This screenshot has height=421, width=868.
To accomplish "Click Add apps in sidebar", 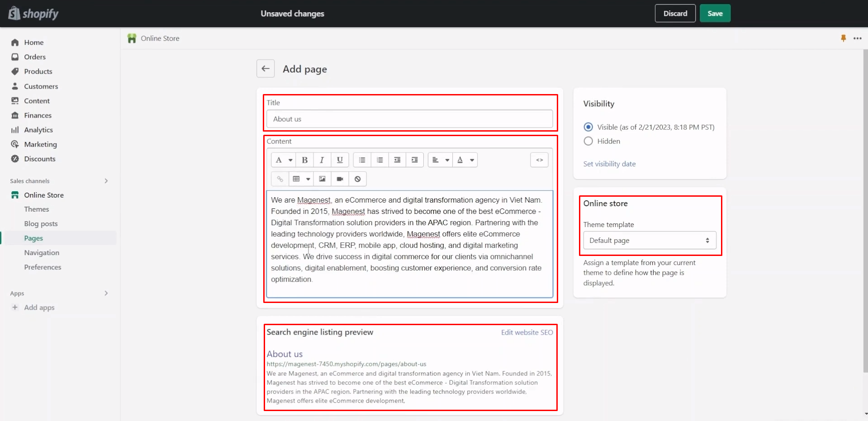I will click(39, 307).
